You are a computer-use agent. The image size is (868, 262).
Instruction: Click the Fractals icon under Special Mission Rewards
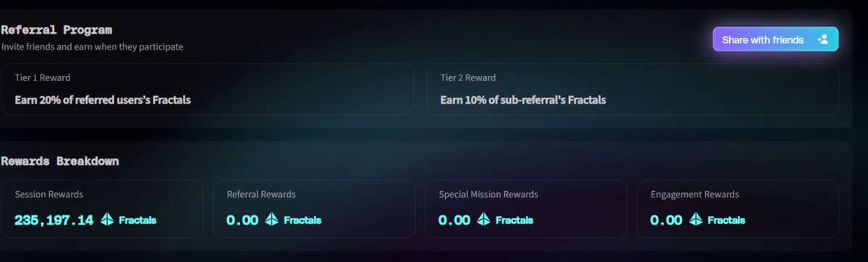(484, 219)
